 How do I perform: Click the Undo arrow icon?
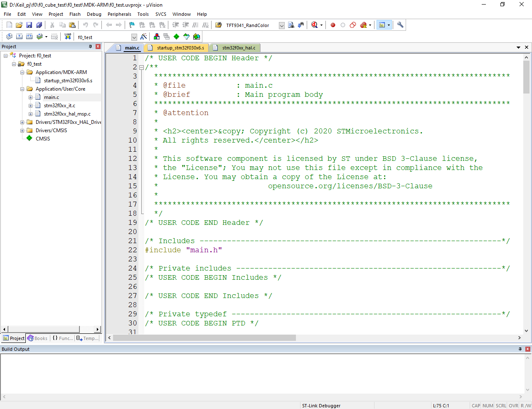click(86, 25)
